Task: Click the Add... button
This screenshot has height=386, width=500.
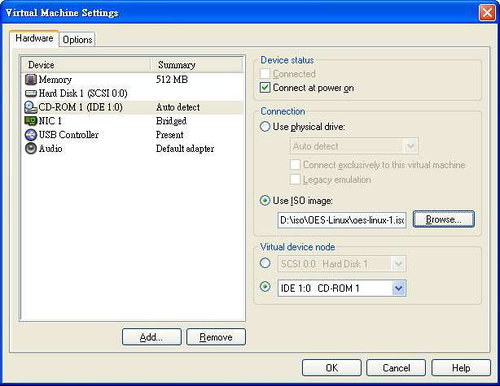Action: (x=152, y=337)
